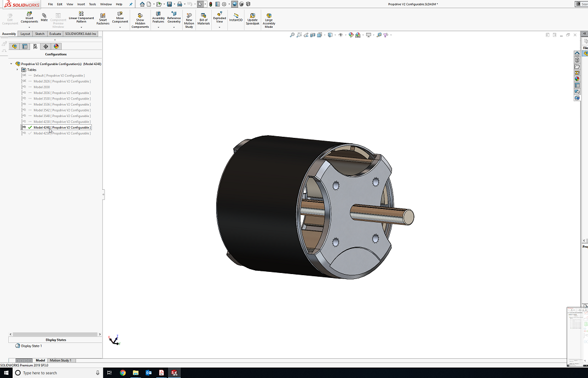Launch the Smart Fasteners tool
The height and width of the screenshot is (378, 588).
(x=103, y=19)
